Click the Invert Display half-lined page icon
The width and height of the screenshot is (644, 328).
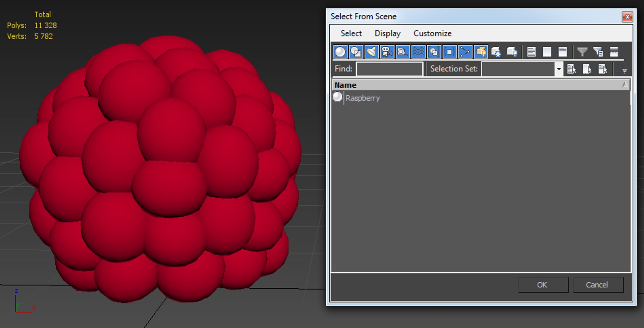tap(562, 52)
